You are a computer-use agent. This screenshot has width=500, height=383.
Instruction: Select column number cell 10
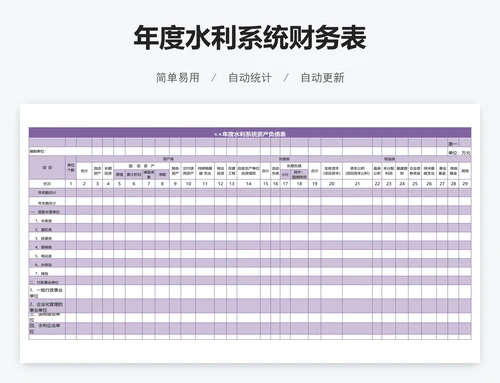pos(188,184)
